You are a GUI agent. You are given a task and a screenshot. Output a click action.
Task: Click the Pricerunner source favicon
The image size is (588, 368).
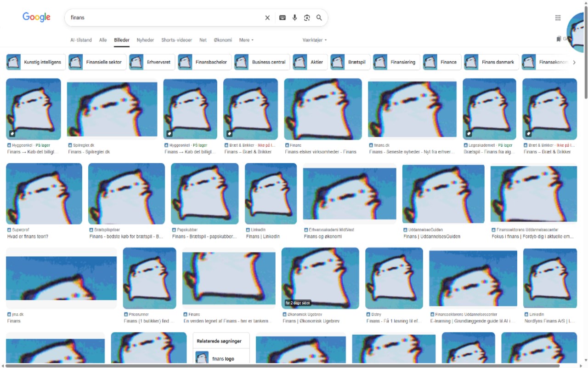126,314
